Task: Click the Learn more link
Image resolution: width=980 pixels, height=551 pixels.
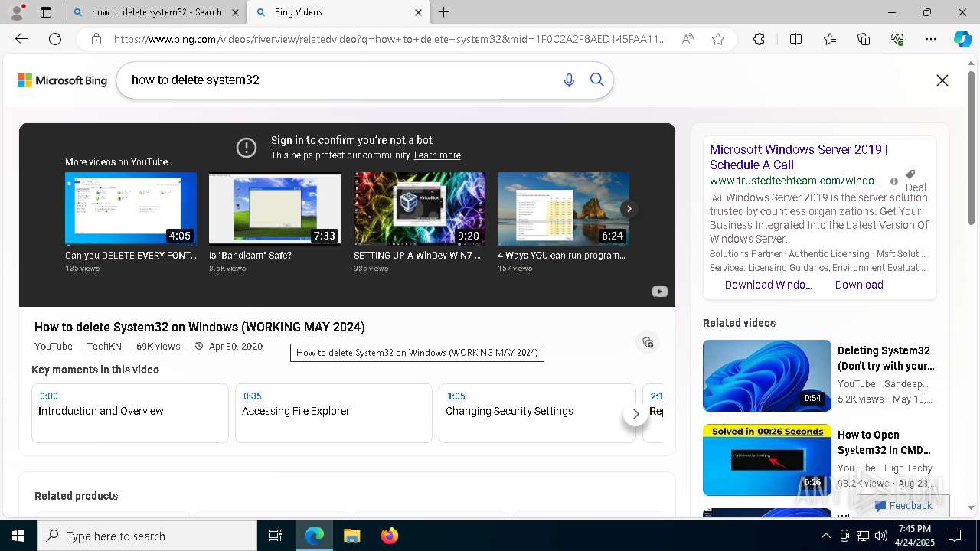Action: point(437,155)
